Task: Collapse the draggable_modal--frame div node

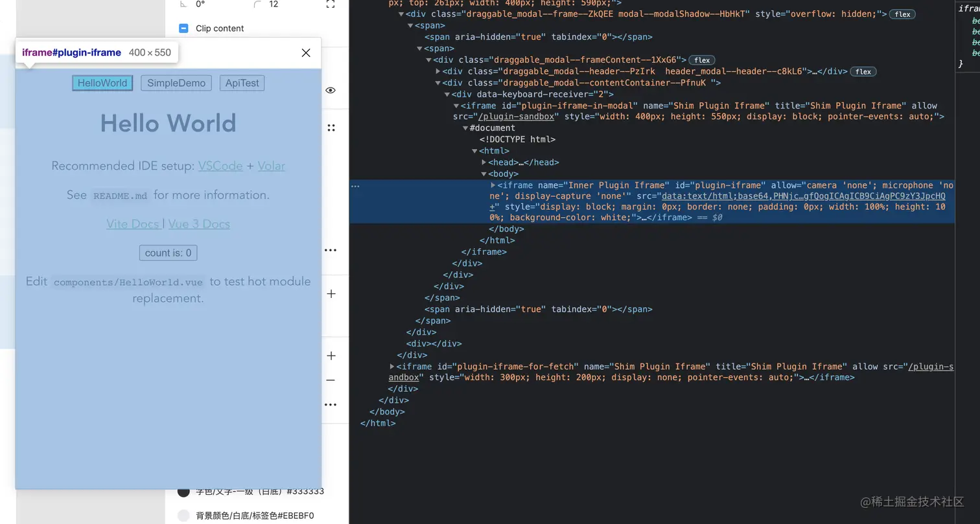Action: (x=401, y=14)
